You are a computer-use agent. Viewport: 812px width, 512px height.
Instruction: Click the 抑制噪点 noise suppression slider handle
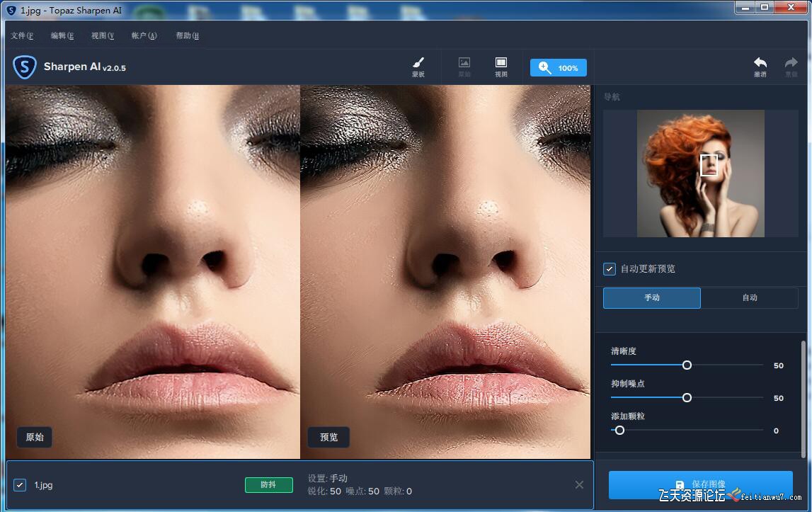point(687,398)
